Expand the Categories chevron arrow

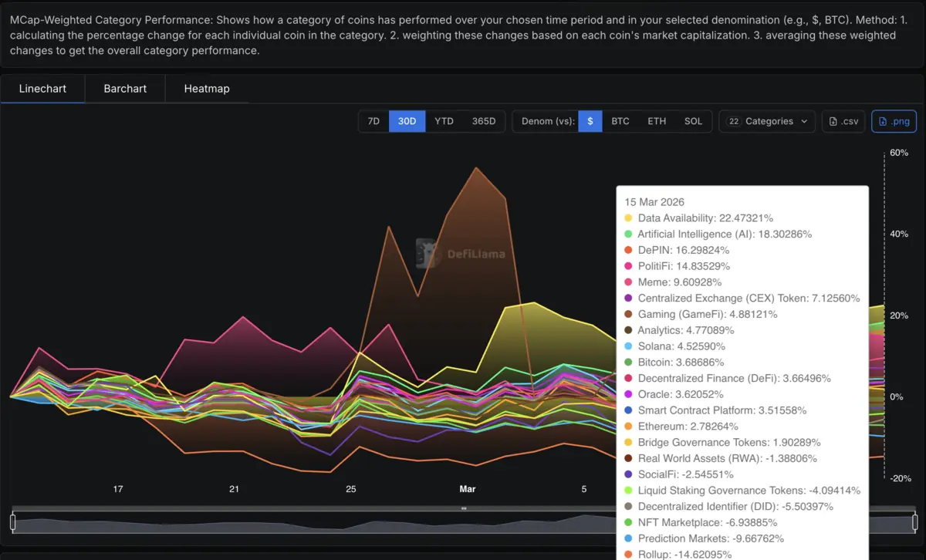coord(804,121)
